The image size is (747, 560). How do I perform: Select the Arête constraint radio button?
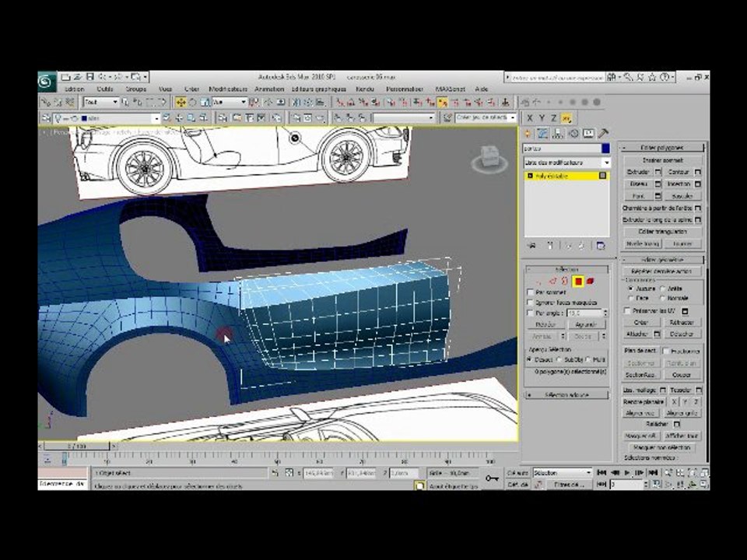tap(663, 289)
